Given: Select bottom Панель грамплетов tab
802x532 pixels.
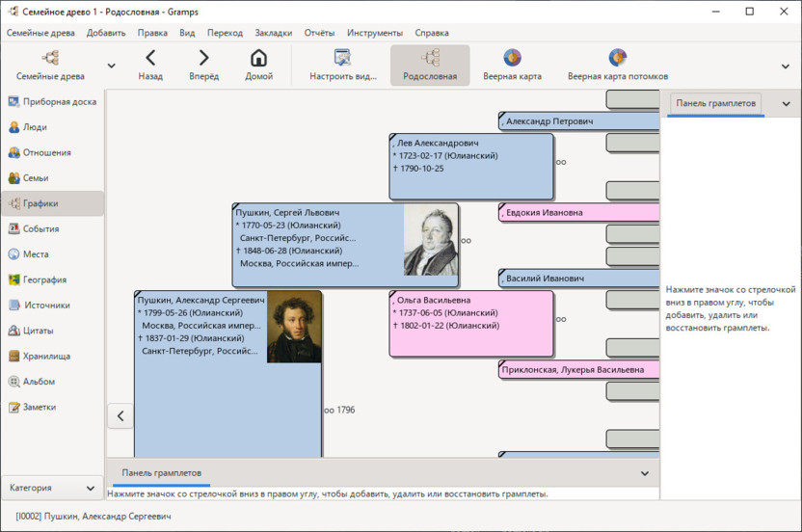Looking at the screenshot, I should (x=162, y=473).
